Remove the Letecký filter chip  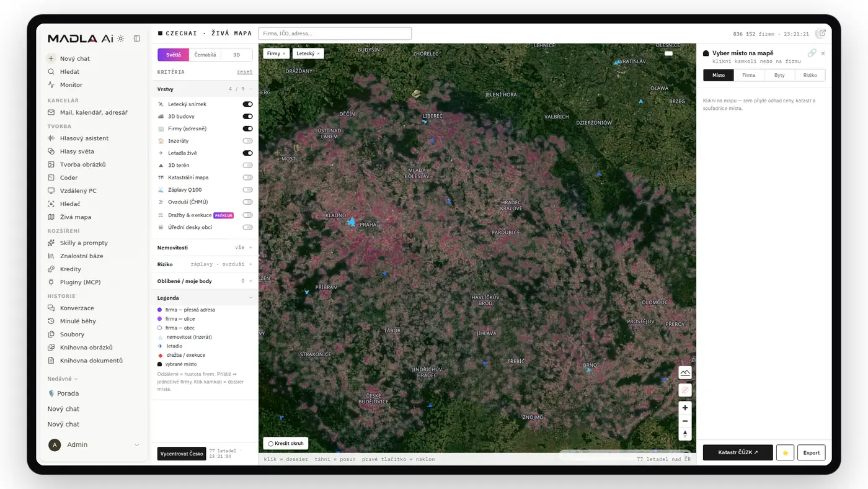[319, 53]
